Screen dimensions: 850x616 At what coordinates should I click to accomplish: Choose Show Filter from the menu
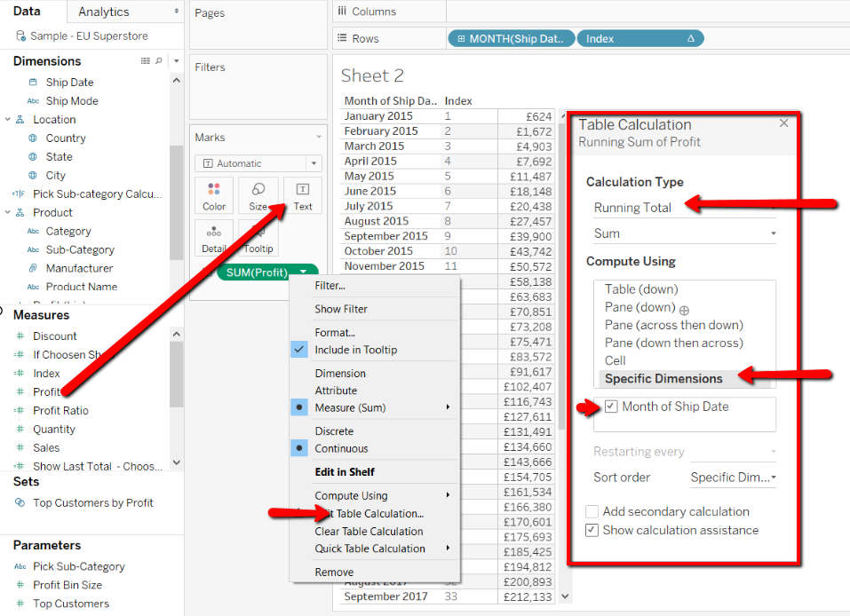[341, 309]
